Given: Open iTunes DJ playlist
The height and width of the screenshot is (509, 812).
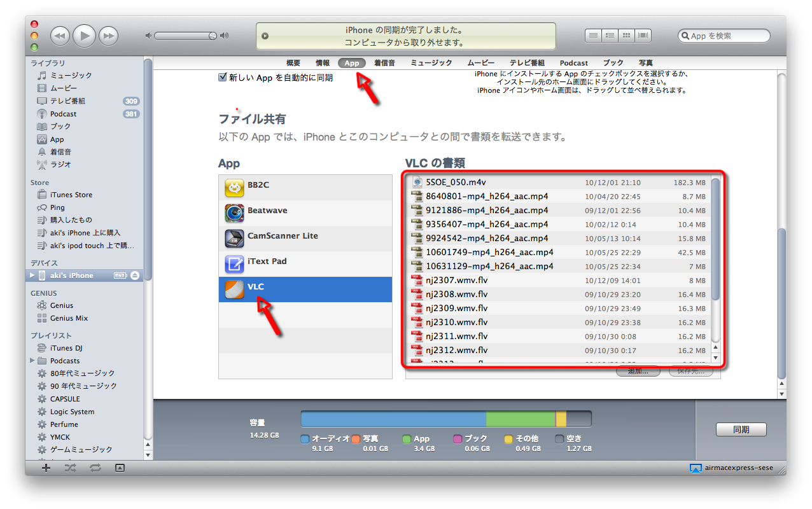Looking at the screenshot, I should (66, 348).
